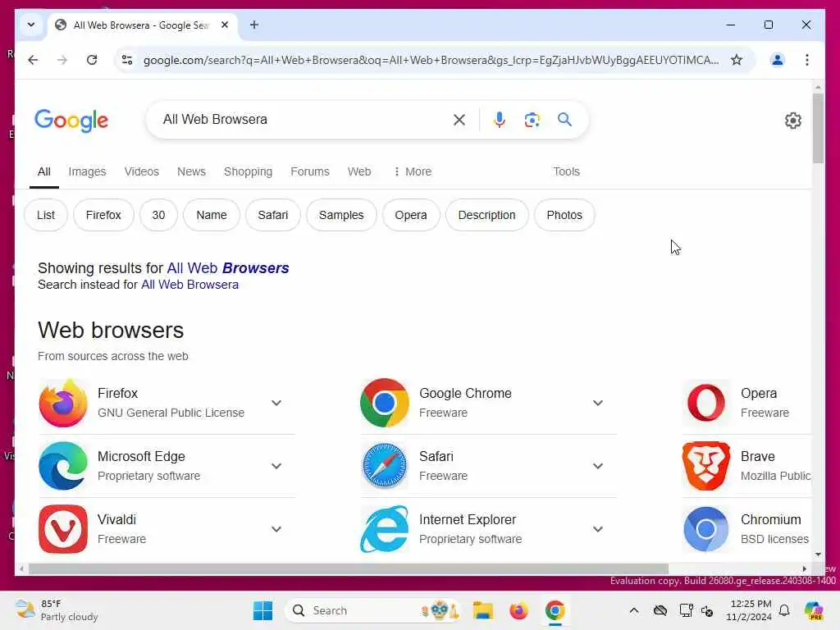
Task: Apply the Opera filter chip
Action: [411, 215]
